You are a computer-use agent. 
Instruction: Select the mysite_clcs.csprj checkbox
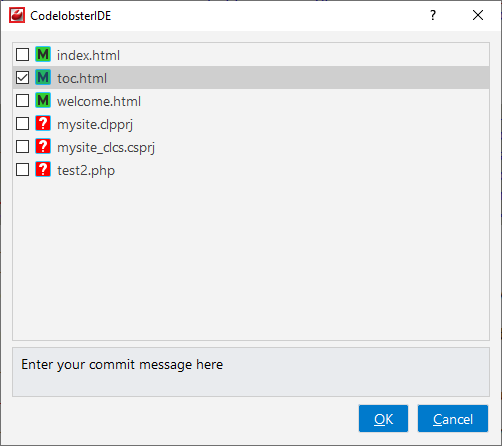22,146
